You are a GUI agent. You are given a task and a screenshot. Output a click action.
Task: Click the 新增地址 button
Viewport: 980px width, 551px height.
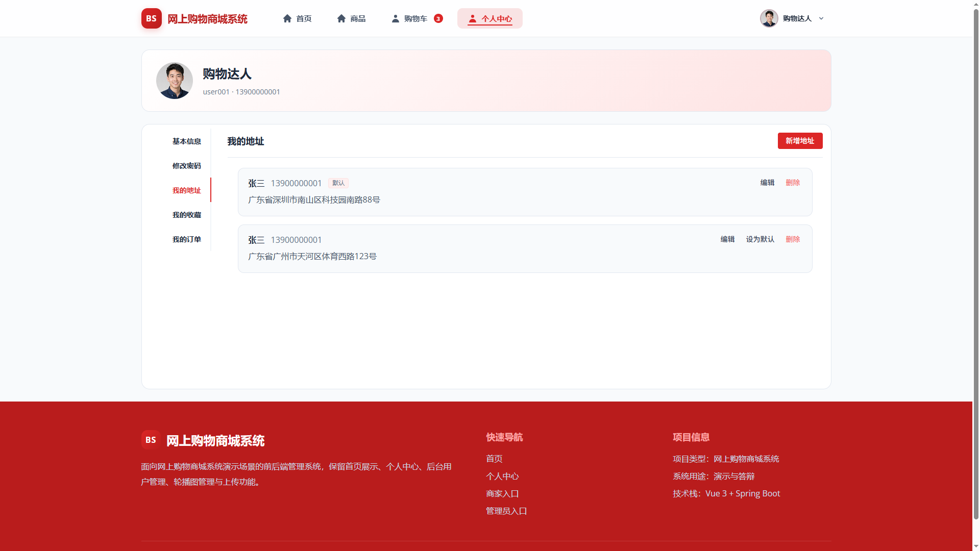(800, 141)
